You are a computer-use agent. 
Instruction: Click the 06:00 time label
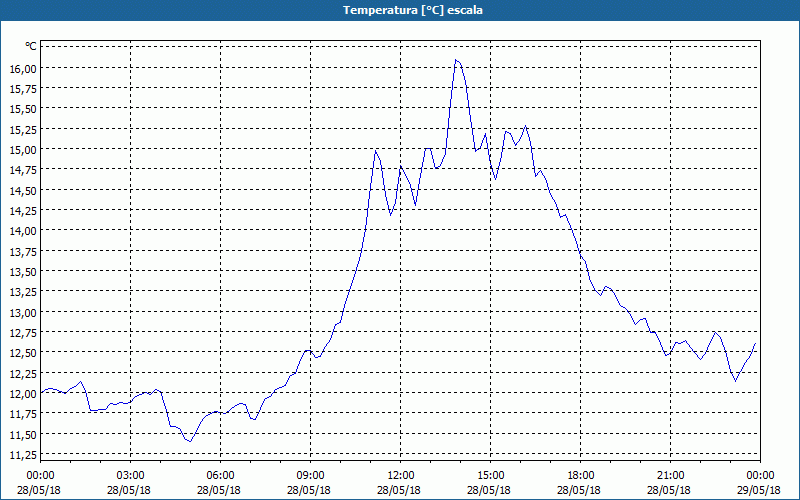click(x=220, y=476)
